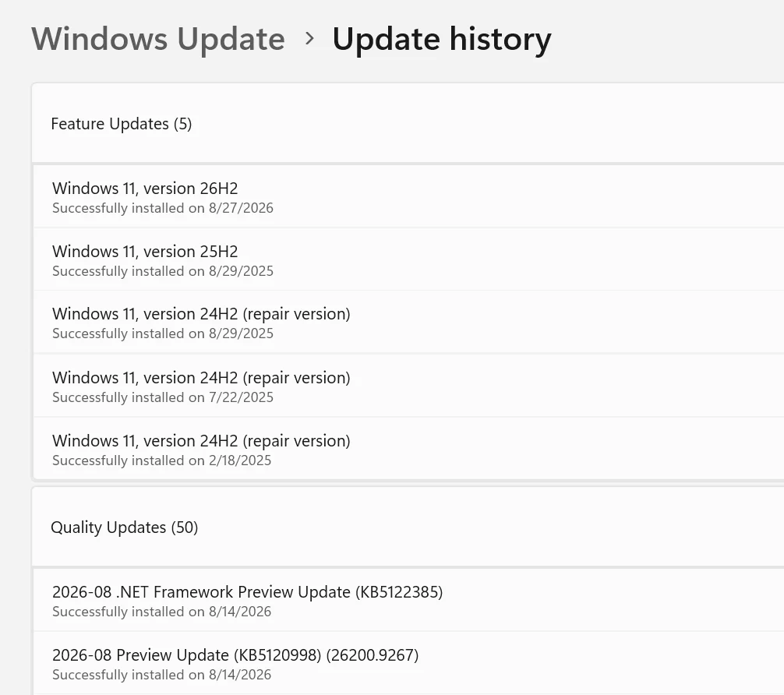Click install date 8/27/2026 under 26H2
Viewport: 784px width, 695px height.
[x=241, y=208]
